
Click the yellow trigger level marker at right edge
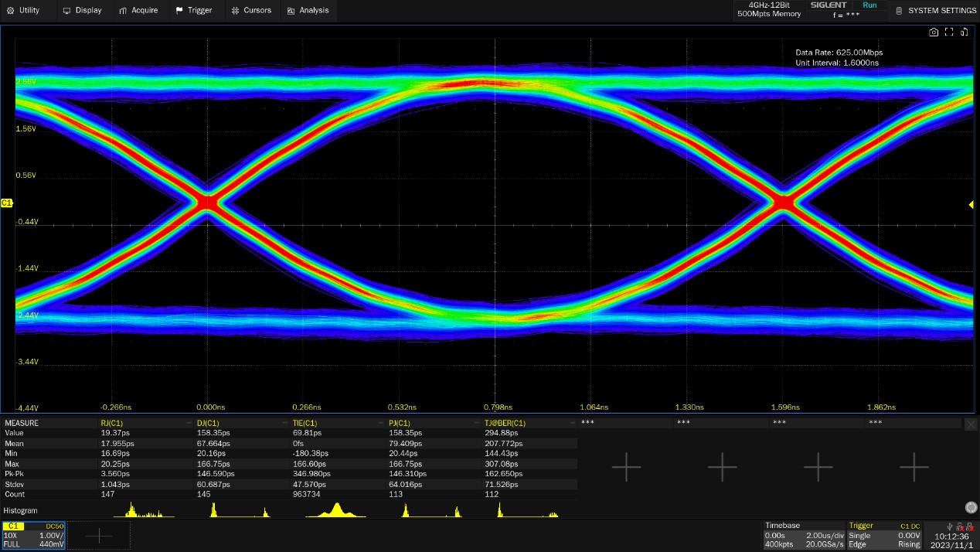coord(971,204)
